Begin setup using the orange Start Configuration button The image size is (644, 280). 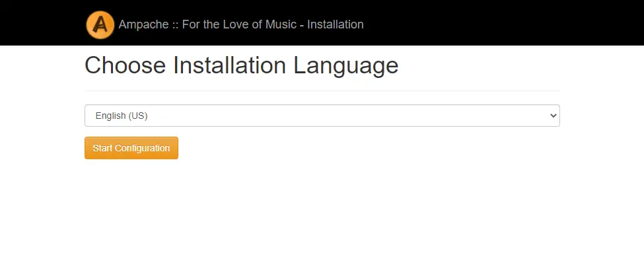click(x=131, y=148)
